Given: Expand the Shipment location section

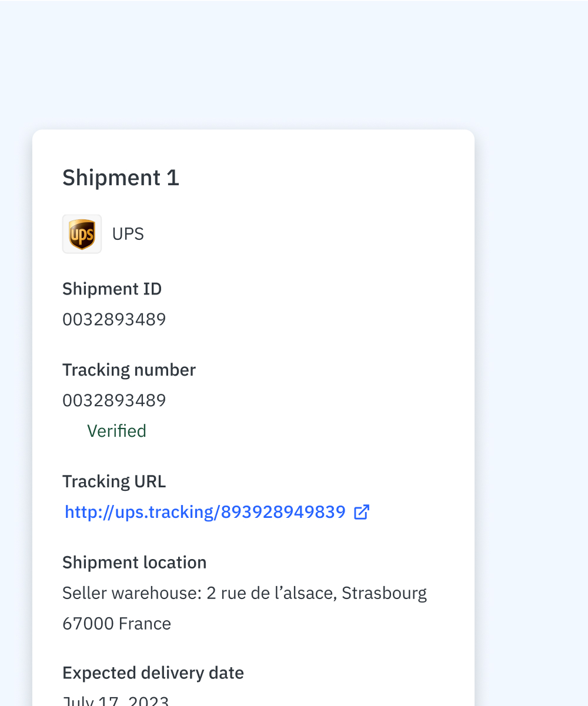Looking at the screenshot, I should pos(134,562).
